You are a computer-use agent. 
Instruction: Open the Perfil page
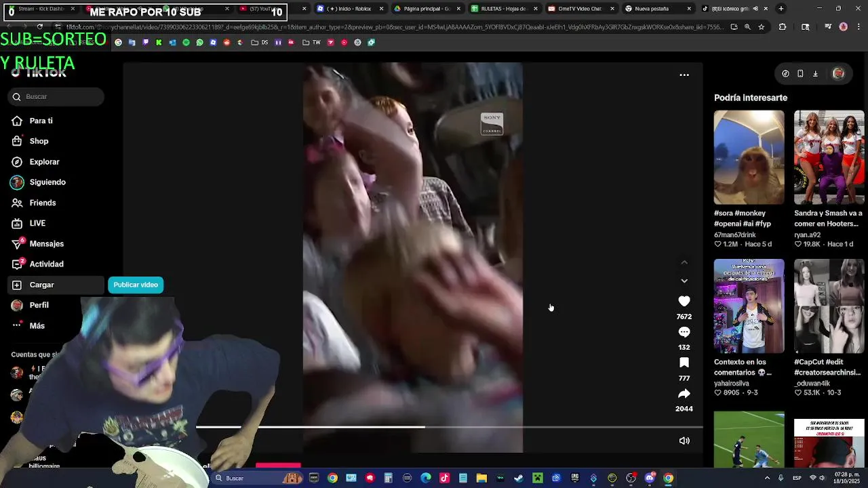click(x=39, y=305)
